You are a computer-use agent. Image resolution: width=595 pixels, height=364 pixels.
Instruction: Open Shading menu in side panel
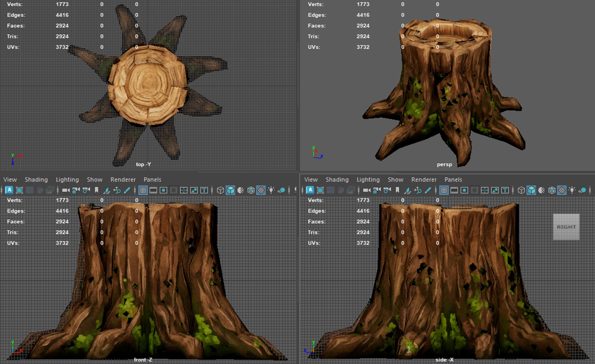(x=337, y=180)
